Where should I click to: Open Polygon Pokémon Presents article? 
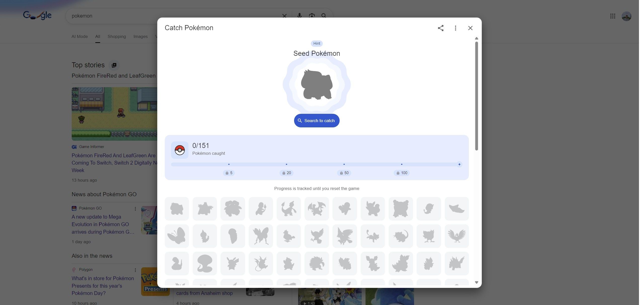[x=103, y=286]
